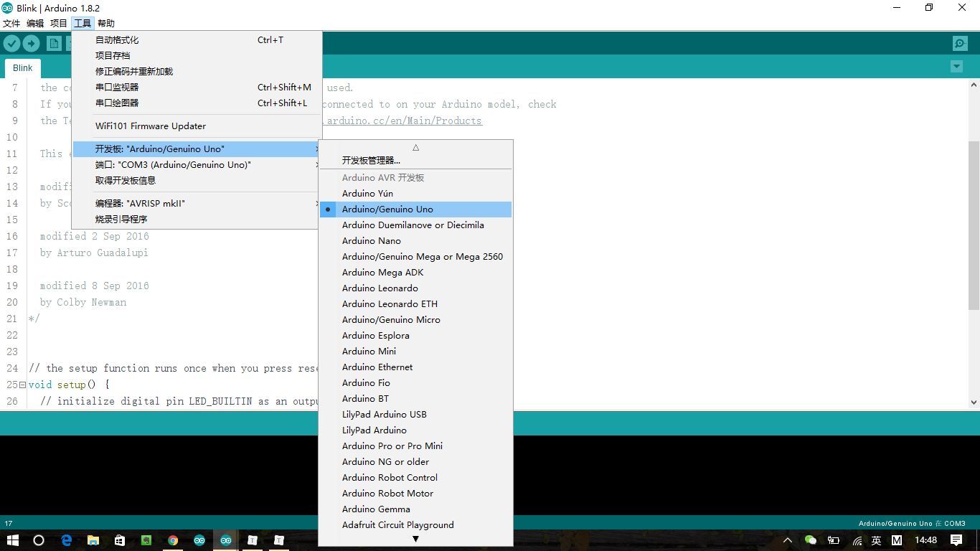Open the 帮助 menu
980x551 pixels.
pyautogui.click(x=106, y=24)
